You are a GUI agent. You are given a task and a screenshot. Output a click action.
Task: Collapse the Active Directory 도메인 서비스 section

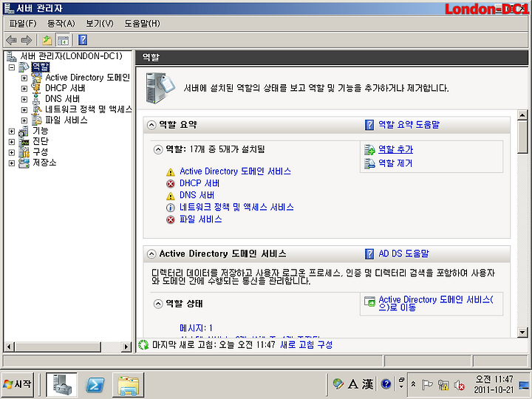point(151,253)
